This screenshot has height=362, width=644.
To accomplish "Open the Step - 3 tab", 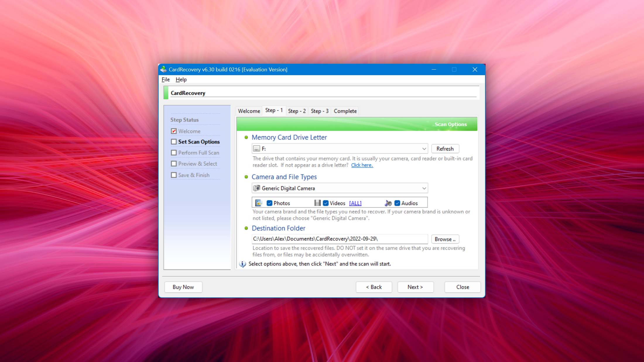I will click(x=320, y=111).
